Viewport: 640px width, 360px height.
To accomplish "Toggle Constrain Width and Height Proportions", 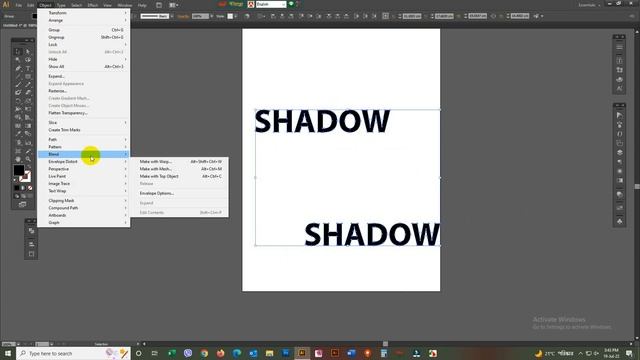I will pyautogui.click(x=493, y=16).
